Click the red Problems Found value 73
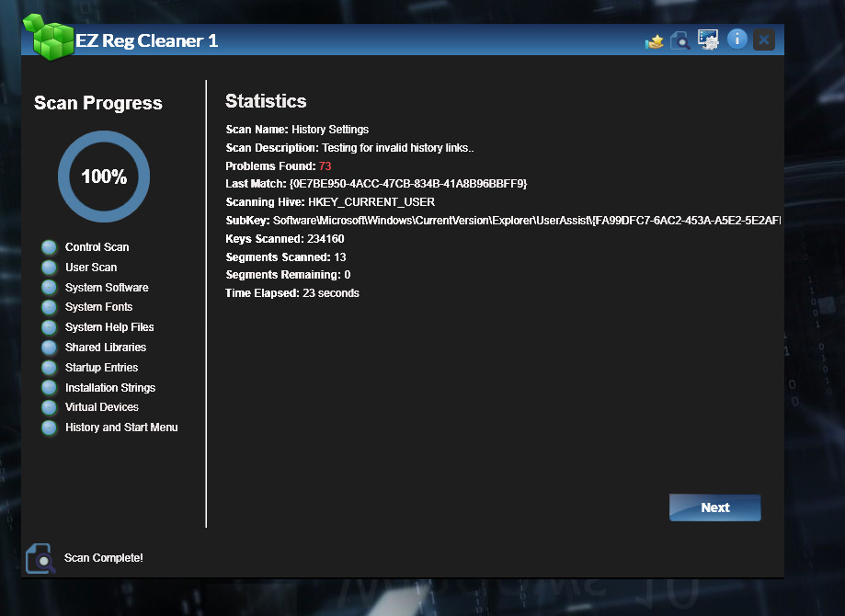The height and width of the screenshot is (616, 845). coord(325,166)
